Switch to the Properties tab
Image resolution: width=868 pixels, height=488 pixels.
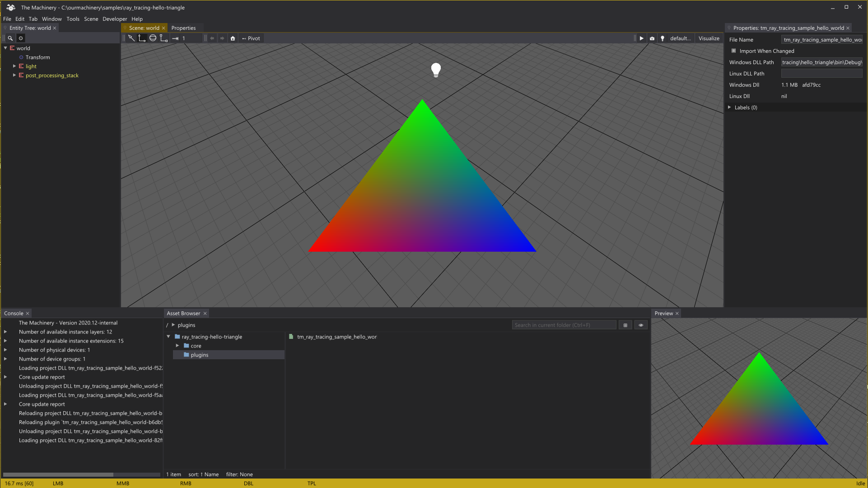coord(184,28)
